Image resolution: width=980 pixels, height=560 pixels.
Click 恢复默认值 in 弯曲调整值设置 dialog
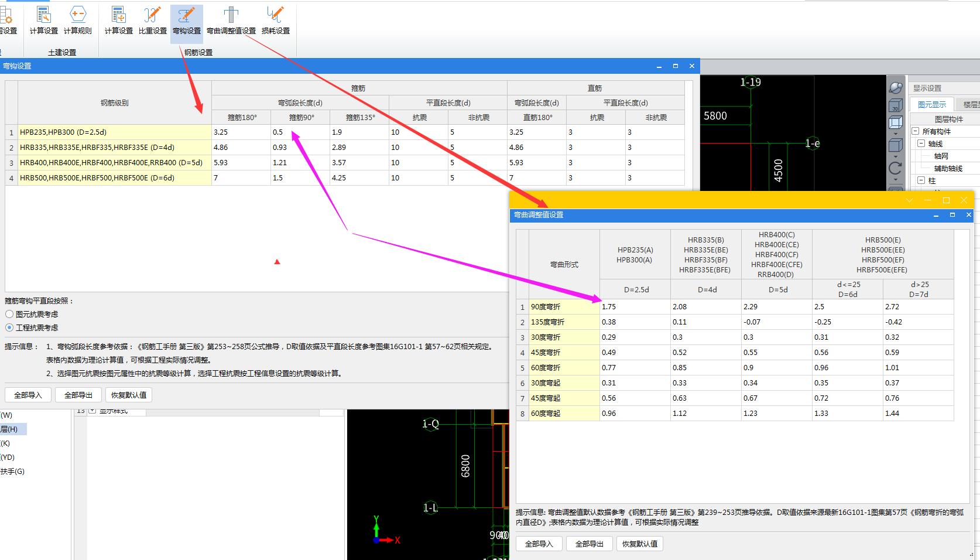tap(640, 544)
